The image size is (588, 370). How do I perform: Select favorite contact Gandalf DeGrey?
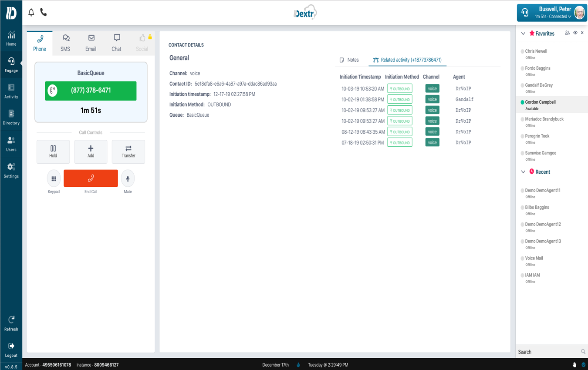(552, 88)
